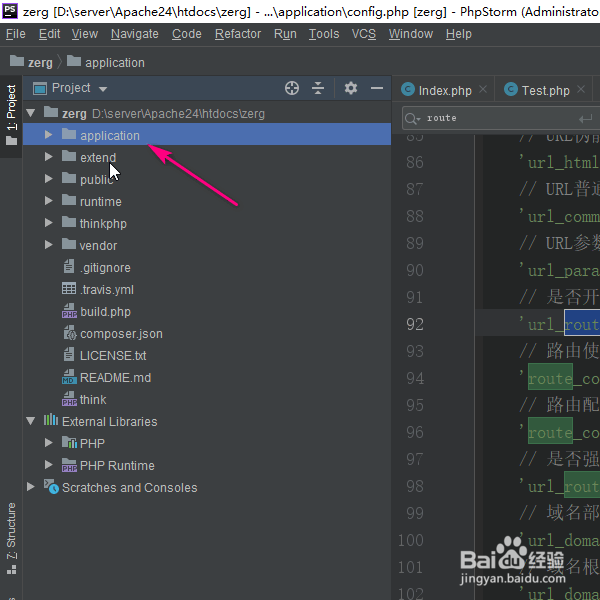Open the Code menu
The height and width of the screenshot is (600, 600).
[187, 34]
